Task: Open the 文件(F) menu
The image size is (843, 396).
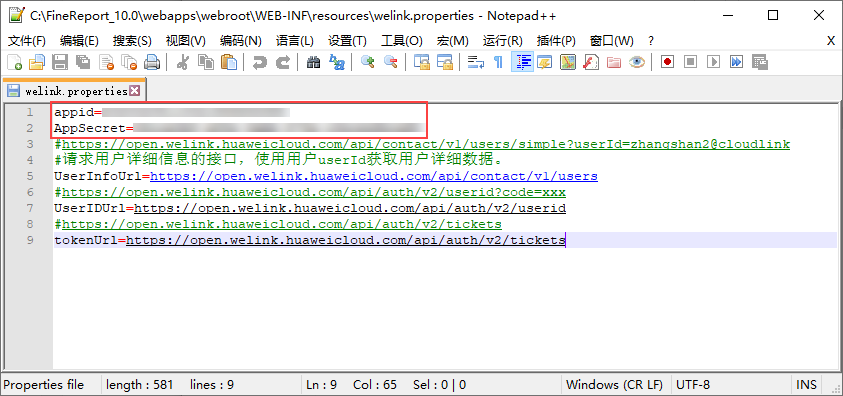Action: point(27,41)
